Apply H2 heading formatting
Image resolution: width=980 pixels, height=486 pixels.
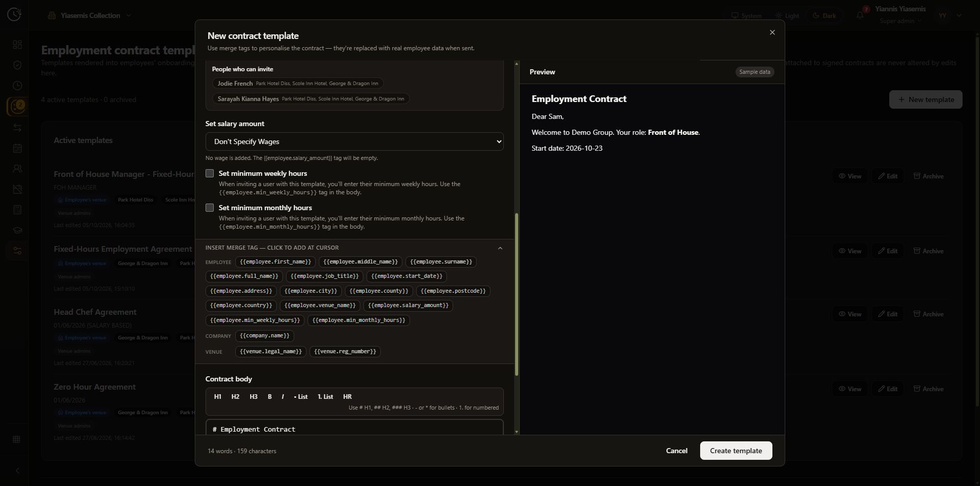click(235, 397)
